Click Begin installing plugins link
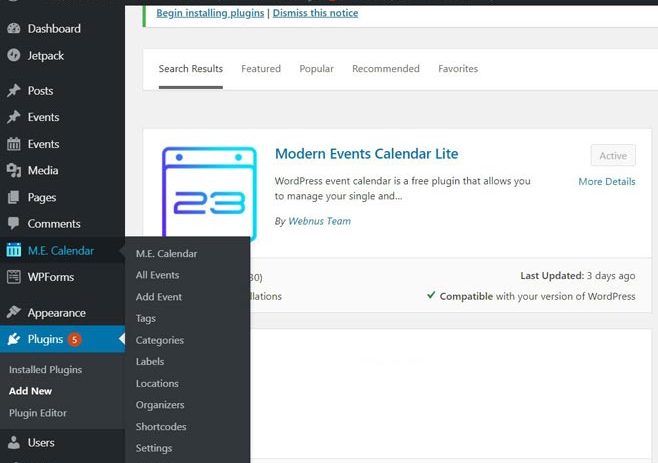Screen dimensions: 658x463 (x=210, y=13)
